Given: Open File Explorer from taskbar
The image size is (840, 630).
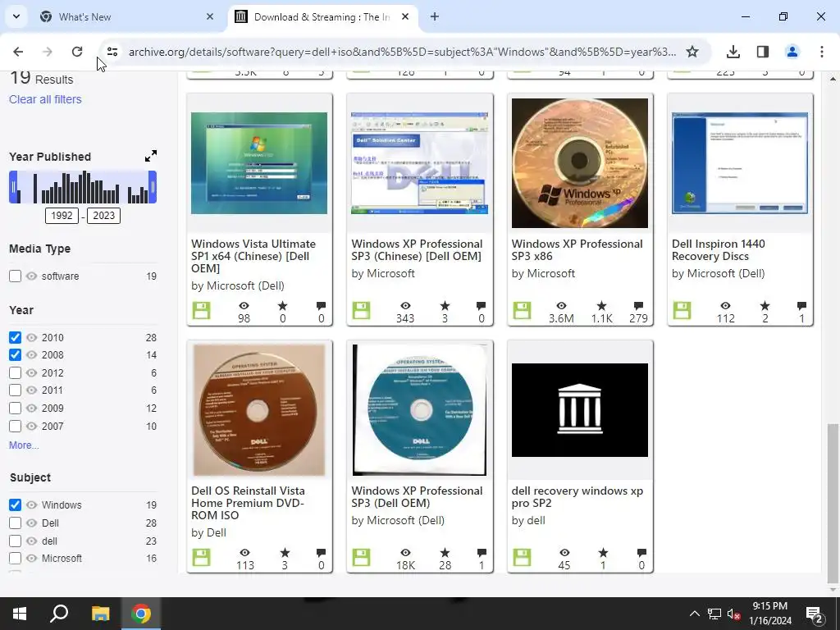Looking at the screenshot, I should (100, 614).
